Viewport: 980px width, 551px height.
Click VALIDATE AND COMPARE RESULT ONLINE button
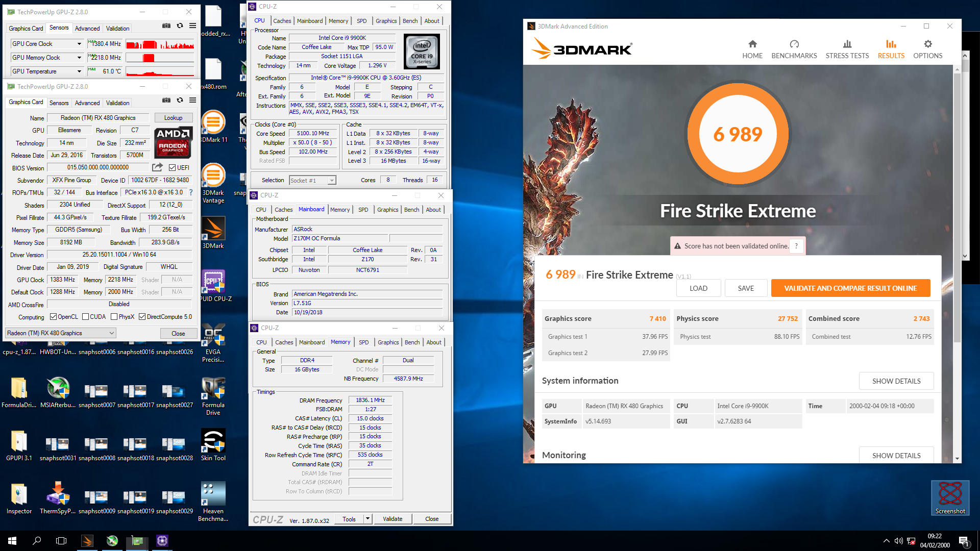[x=850, y=288]
